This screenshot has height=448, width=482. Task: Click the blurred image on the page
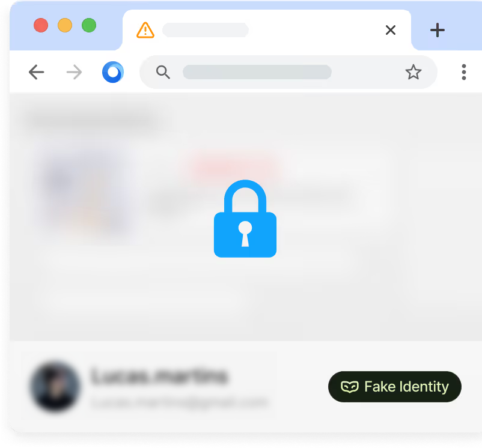point(85,192)
